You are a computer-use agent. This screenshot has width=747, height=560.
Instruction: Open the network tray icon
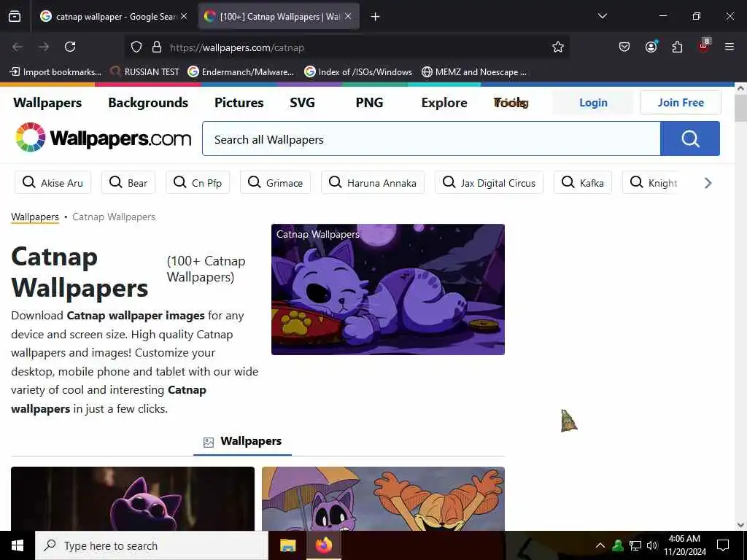point(635,545)
